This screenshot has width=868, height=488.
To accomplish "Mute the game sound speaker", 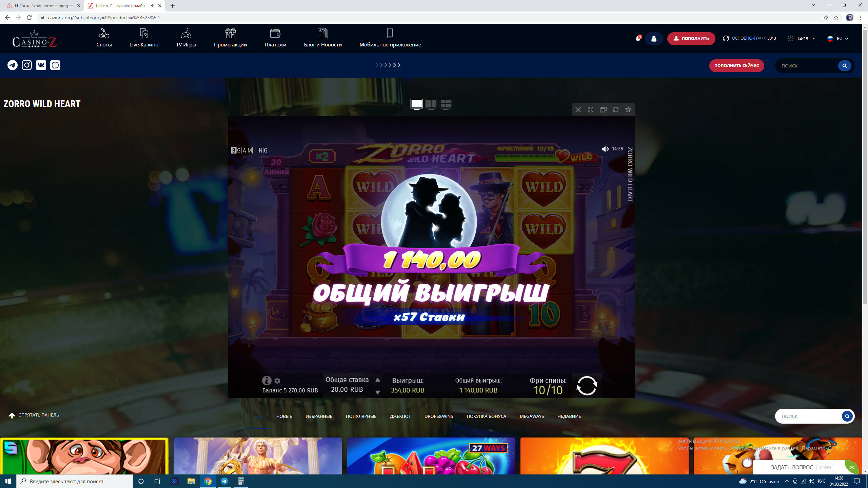I will pyautogui.click(x=605, y=149).
